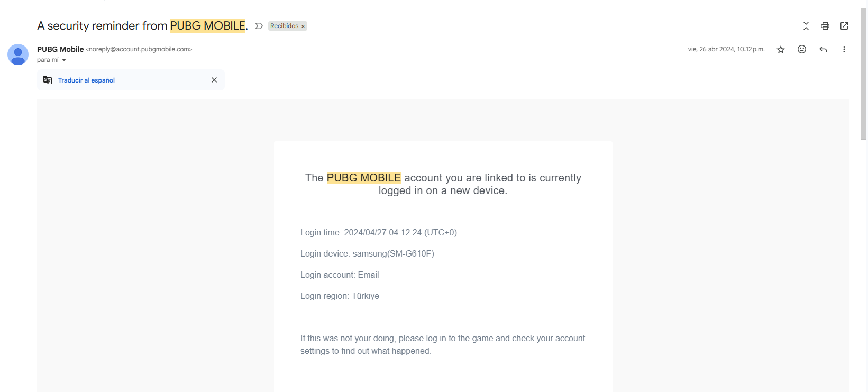Translate the email with 'Traducir al español'
This screenshot has width=868, height=392.
coord(86,80)
